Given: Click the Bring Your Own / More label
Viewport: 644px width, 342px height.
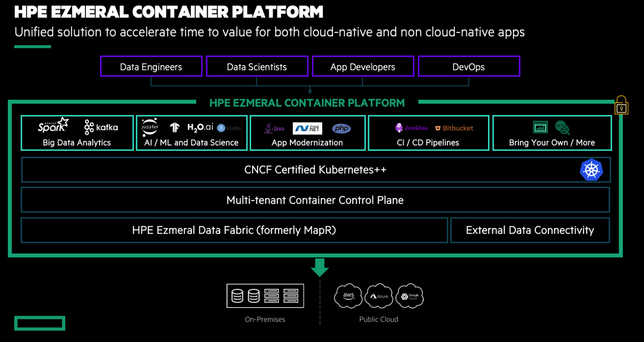Looking at the screenshot, I should 552,143.
